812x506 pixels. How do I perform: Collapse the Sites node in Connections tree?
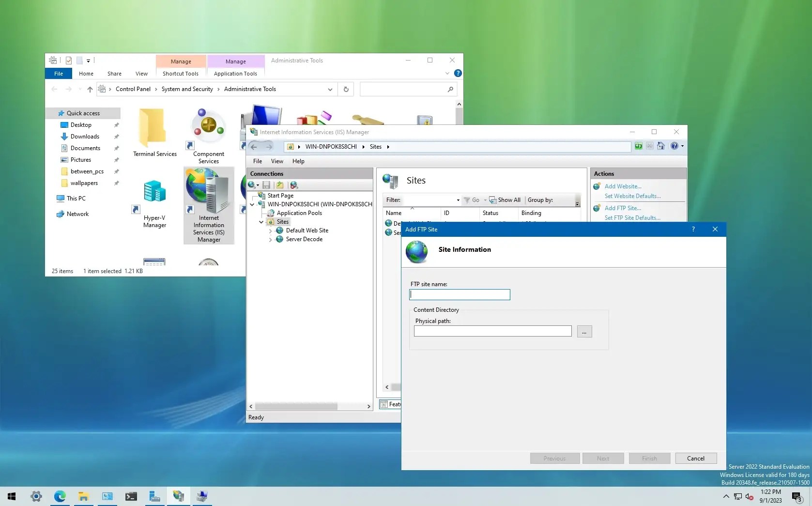[261, 222]
